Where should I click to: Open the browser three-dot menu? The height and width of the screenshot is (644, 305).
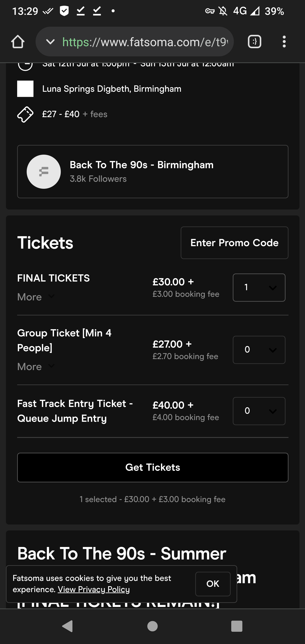click(x=284, y=42)
